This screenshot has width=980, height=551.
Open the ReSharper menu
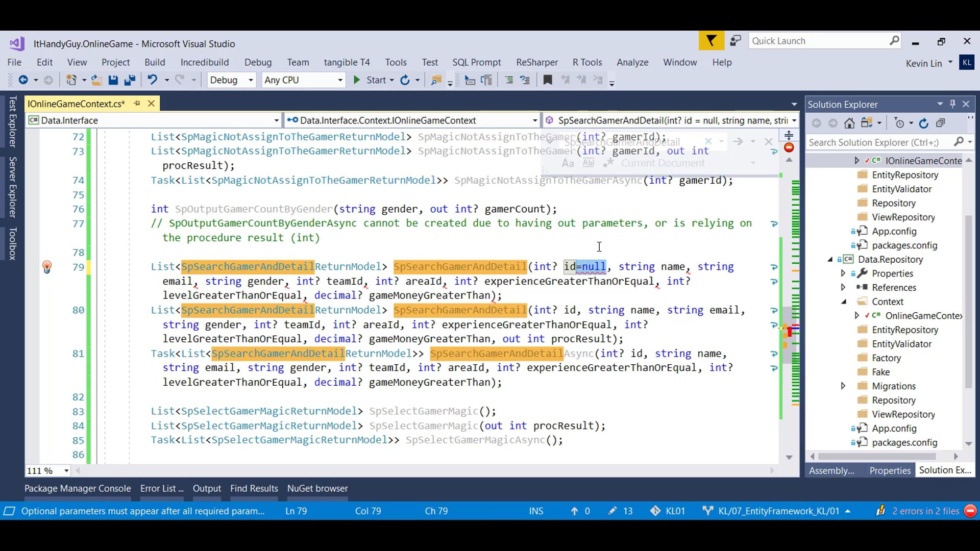536,62
